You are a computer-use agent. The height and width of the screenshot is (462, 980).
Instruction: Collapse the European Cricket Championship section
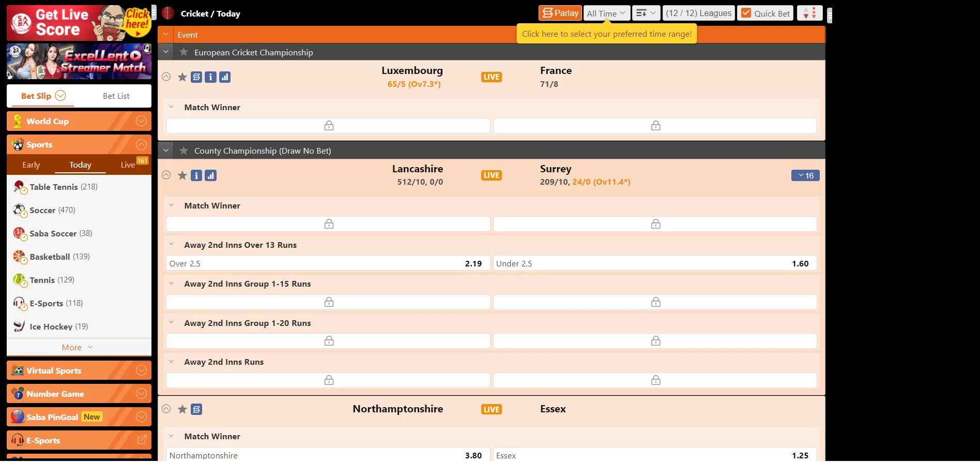166,52
